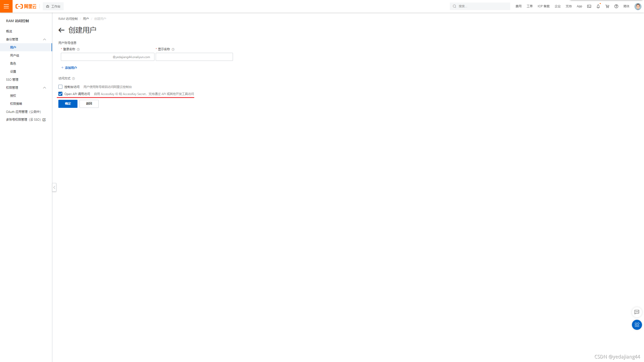Open the Cloud Shell terminal icon
644x362 pixels.
[589, 6]
